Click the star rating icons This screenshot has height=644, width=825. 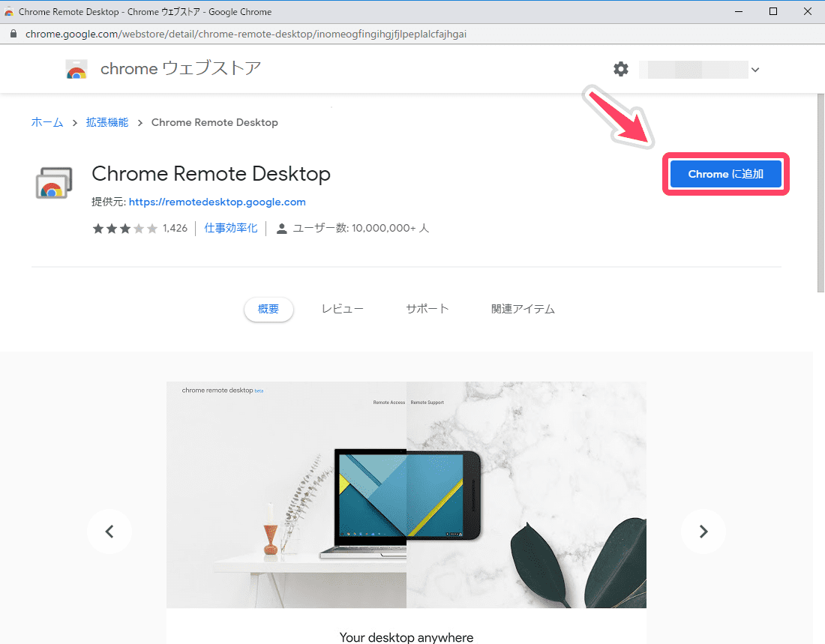click(x=125, y=229)
